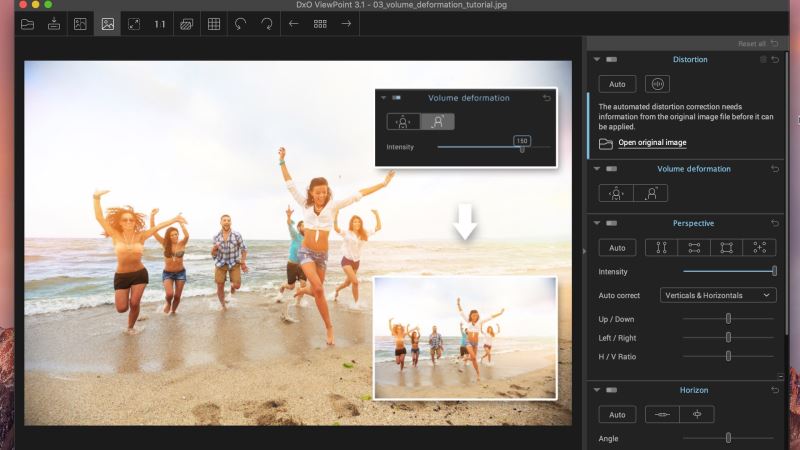Rotate the image left icon
800x450 pixels.
point(240,24)
